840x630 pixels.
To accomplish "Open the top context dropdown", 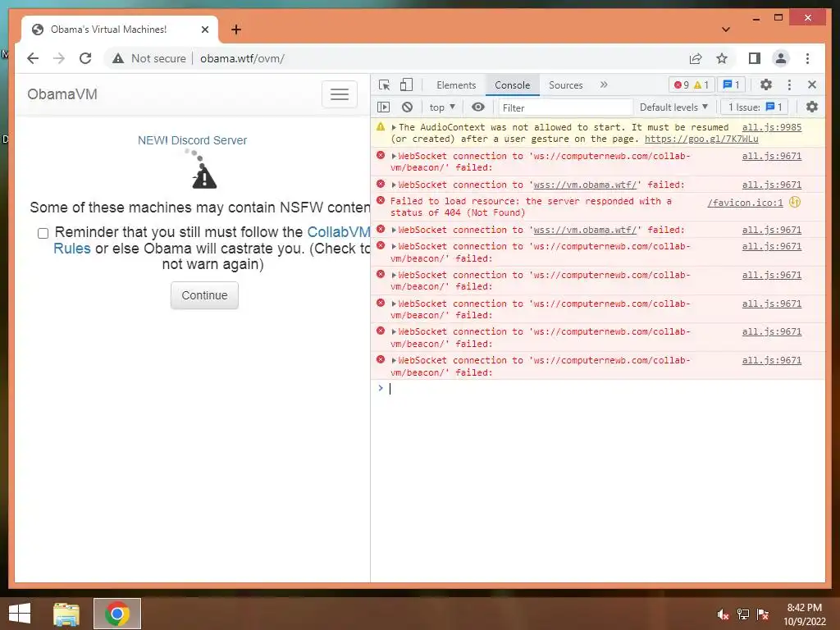I will click(x=442, y=107).
